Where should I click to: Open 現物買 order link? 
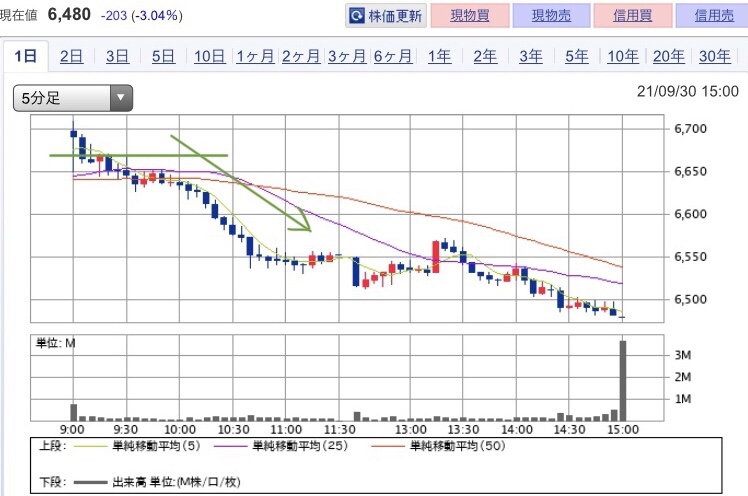(x=470, y=16)
